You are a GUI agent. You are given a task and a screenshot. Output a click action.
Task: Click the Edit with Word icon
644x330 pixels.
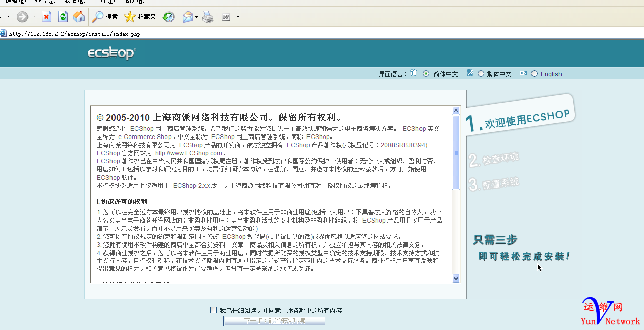(226, 17)
